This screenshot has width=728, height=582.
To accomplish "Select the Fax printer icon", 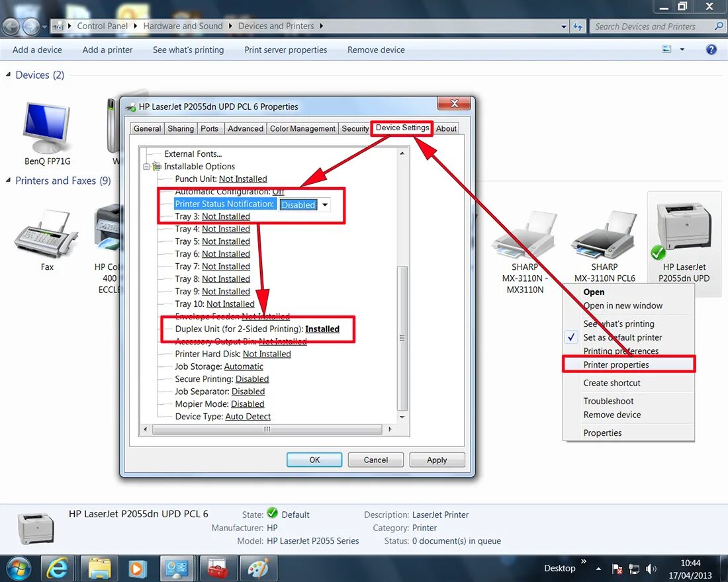I will (46, 234).
